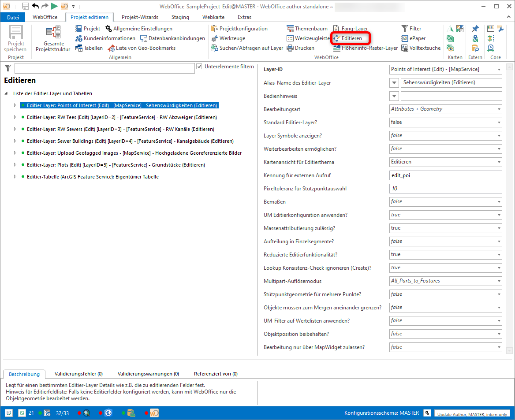
Task: Switch to the Validierungsfehler tab
Action: (x=78, y=374)
